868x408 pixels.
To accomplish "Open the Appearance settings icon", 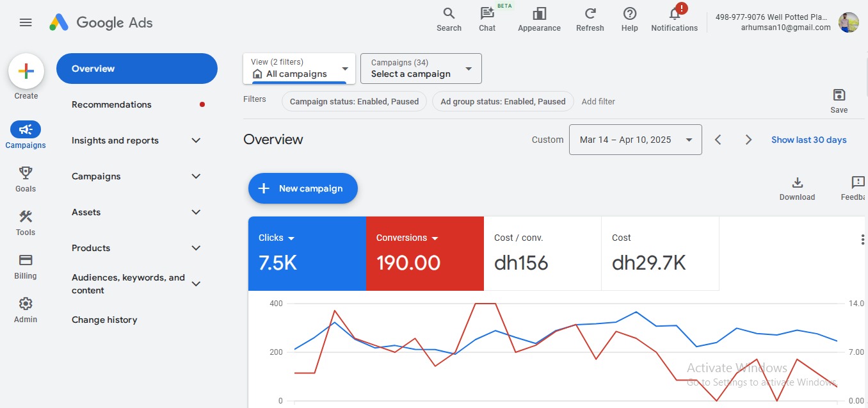I will [x=539, y=14].
